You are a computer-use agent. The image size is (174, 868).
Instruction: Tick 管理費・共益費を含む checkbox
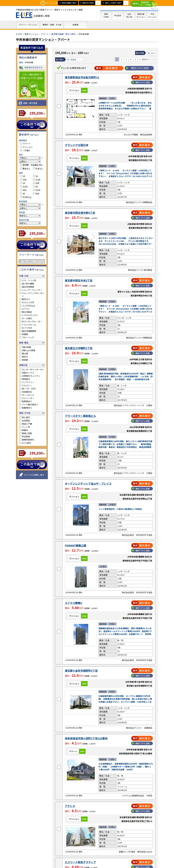tap(21, 165)
